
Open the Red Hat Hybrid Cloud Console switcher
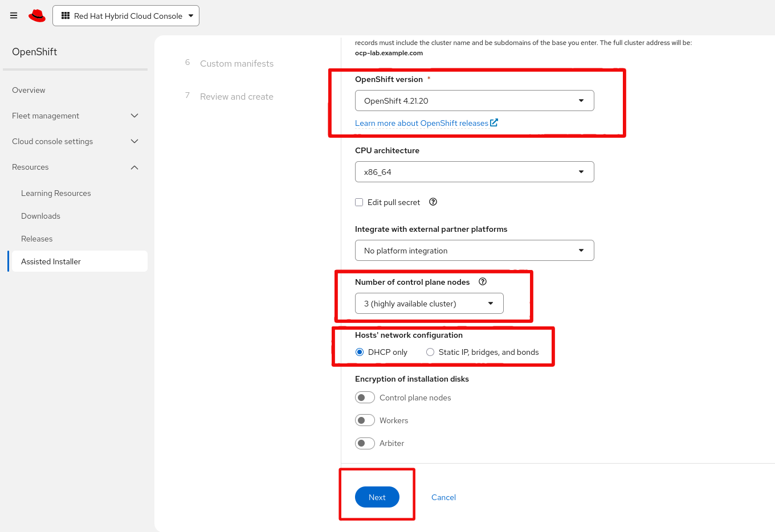126,16
